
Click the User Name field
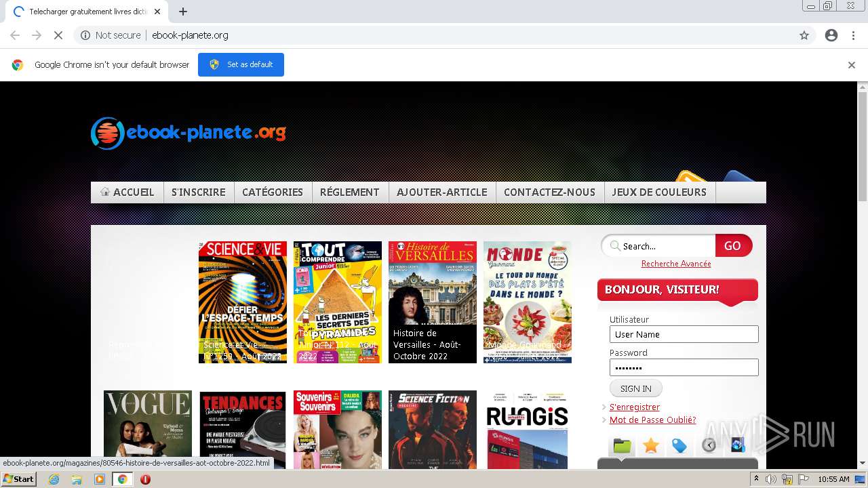pos(684,334)
